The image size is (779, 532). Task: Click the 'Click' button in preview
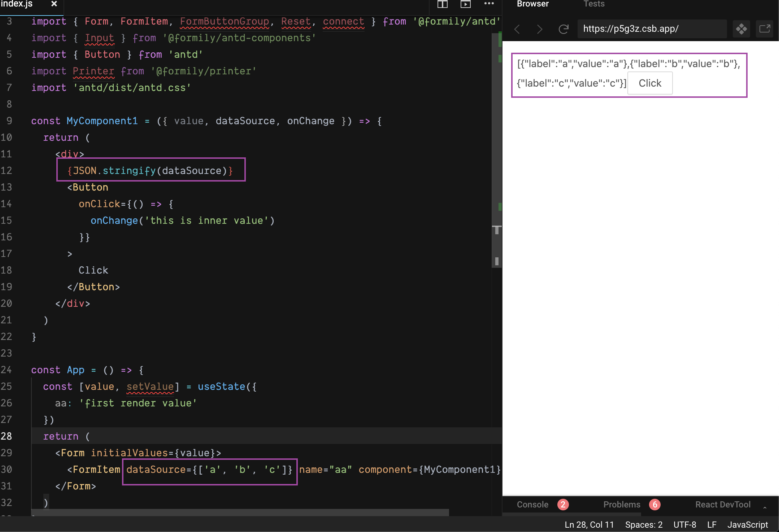point(650,83)
